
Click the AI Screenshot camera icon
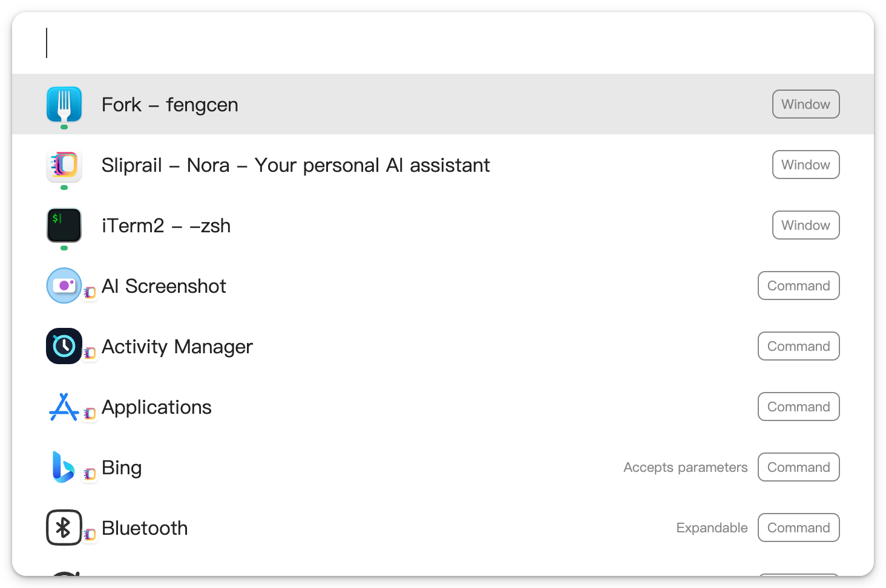coord(64,286)
